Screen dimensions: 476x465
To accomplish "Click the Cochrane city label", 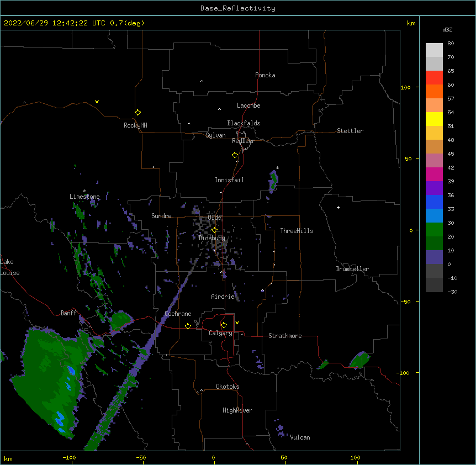I will click(x=178, y=314).
